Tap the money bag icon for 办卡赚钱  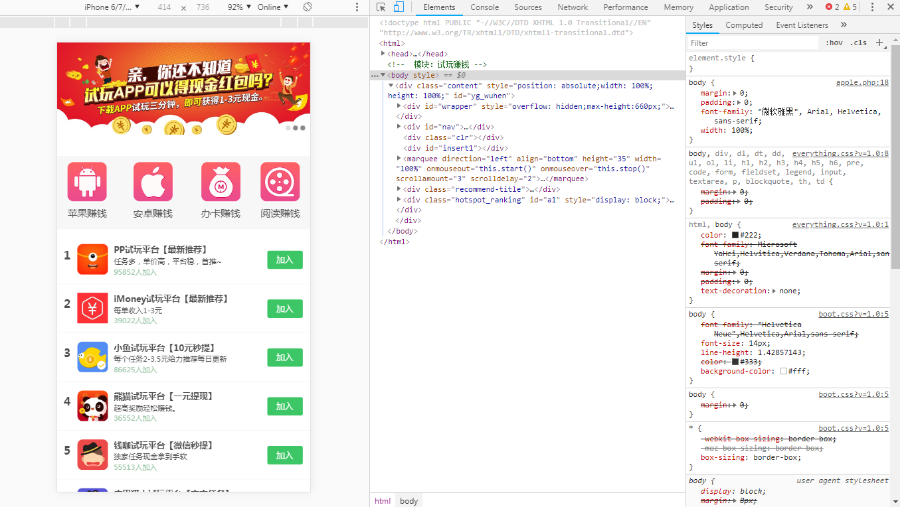pyautogui.click(x=220, y=181)
